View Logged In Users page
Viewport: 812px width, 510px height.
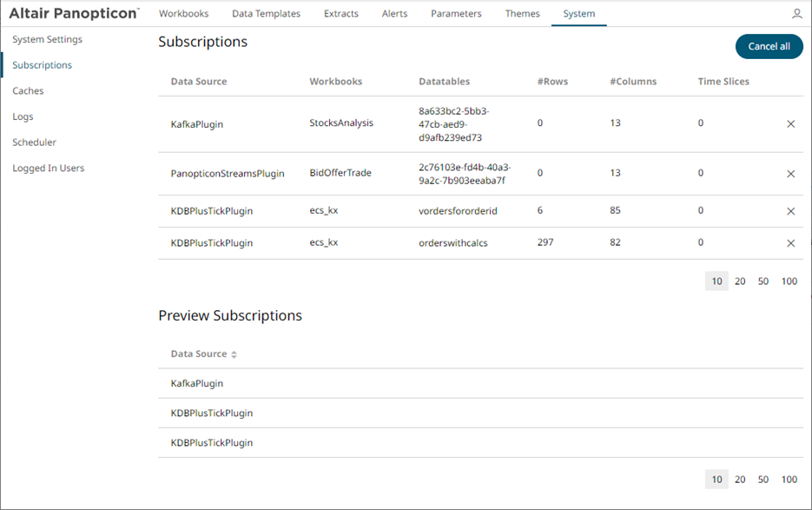click(x=49, y=169)
